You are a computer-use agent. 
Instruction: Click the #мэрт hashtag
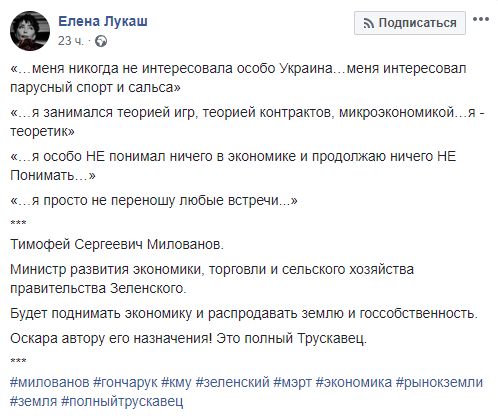pyautogui.click(x=292, y=382)
